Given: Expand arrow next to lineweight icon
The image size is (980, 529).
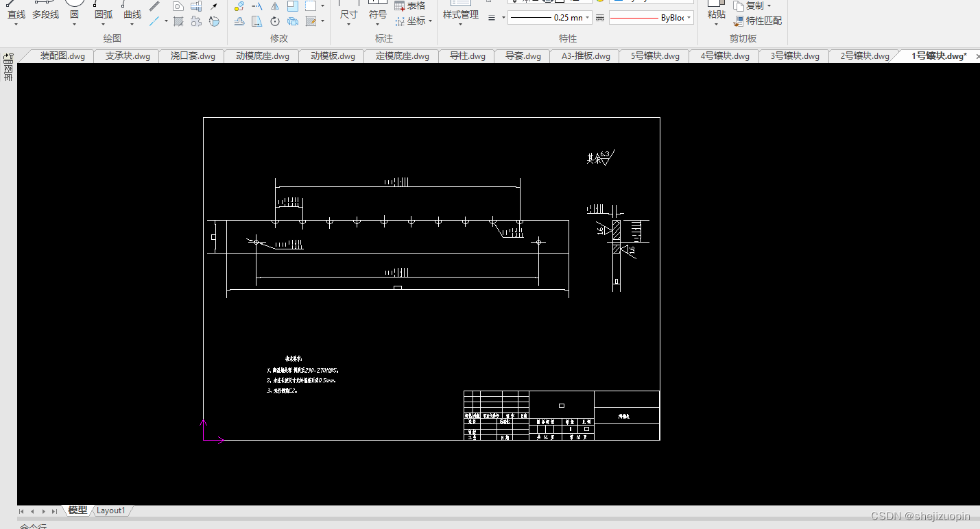Looking at the screenshot, I should coord(503,18).
